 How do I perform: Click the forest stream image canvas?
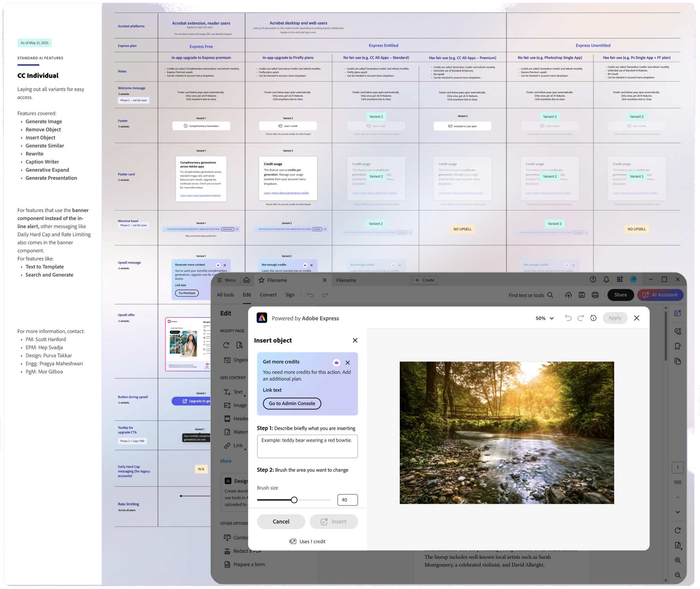click(x=507, y=433)
